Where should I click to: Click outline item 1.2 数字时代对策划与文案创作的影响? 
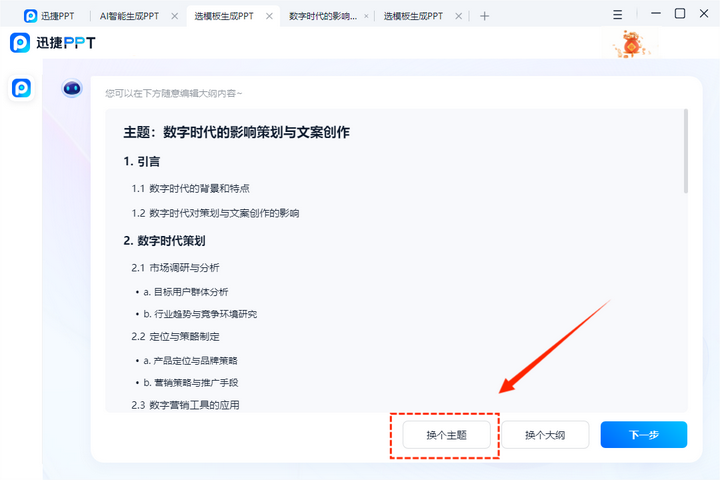pos(215,214)
